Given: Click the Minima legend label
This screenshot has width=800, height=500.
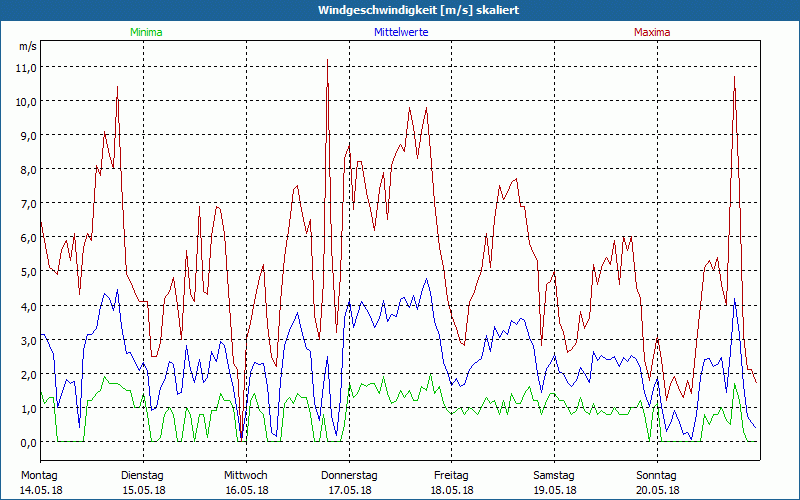Looking at the screenshot, I should [x=145, y=32].
